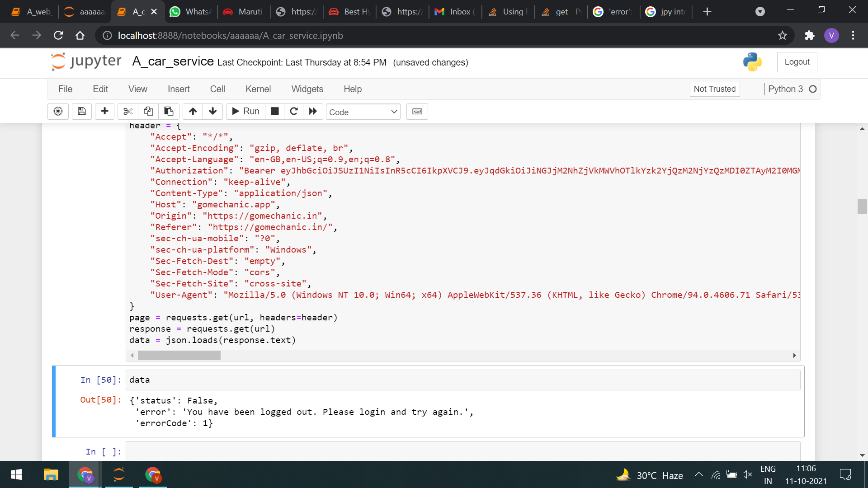Viewport: 868px width, 488px height.
Task: Click the notebook vertical scrollbar thumb
Action: (862, 206)
